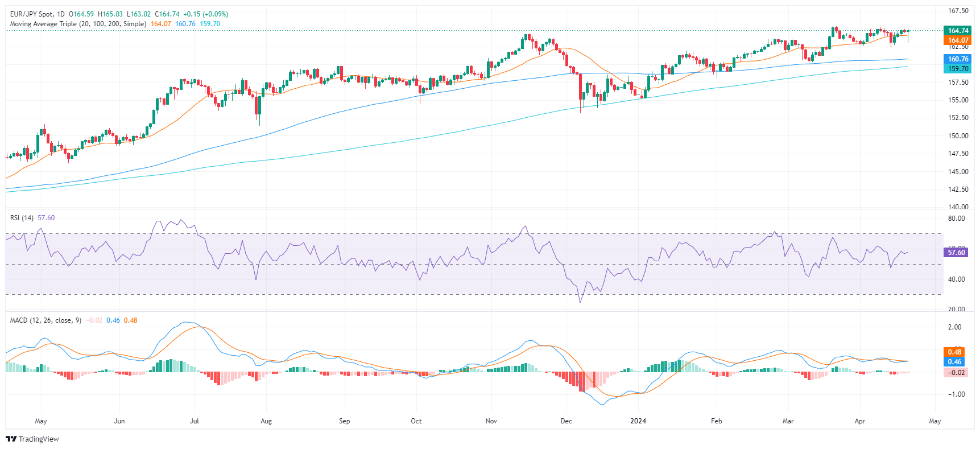This screenshot has width=980, height=449.
Task: Click the pink -0.02 histogram value tag
Action: coord(956,373)
